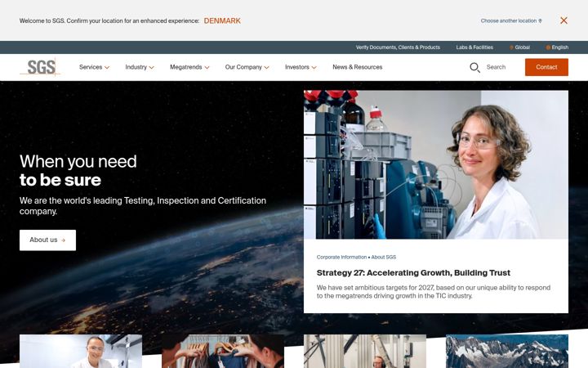Click the language icon beside English
The image size is (588, 368).
548,47
